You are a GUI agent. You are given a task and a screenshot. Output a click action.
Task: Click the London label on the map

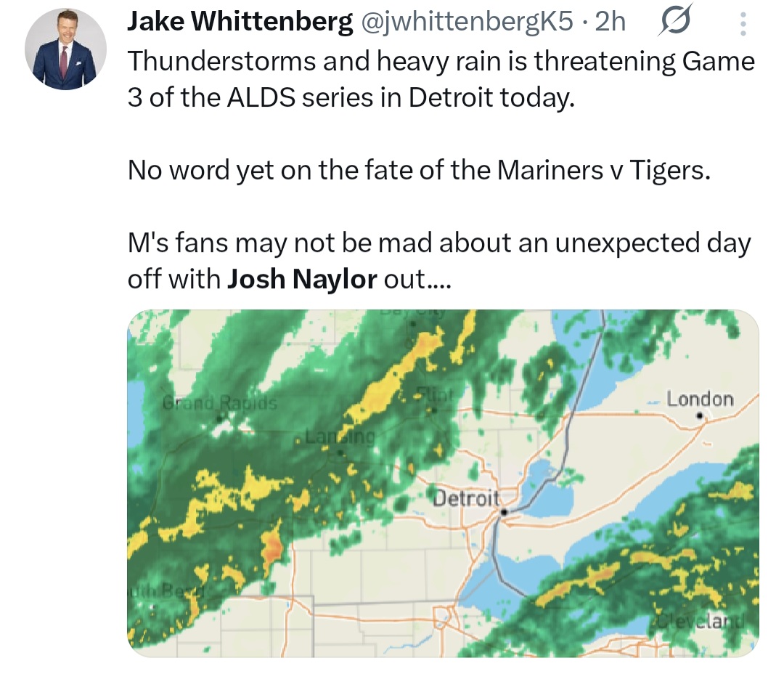700,399
